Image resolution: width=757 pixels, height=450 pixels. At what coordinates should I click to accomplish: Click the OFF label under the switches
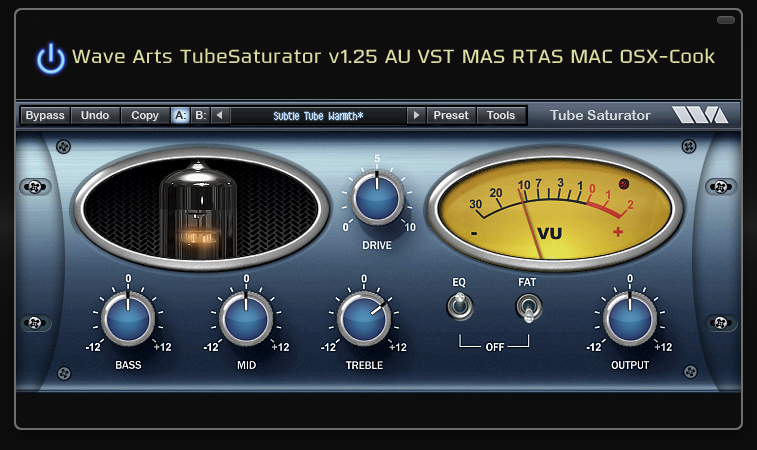coord(495,347)
